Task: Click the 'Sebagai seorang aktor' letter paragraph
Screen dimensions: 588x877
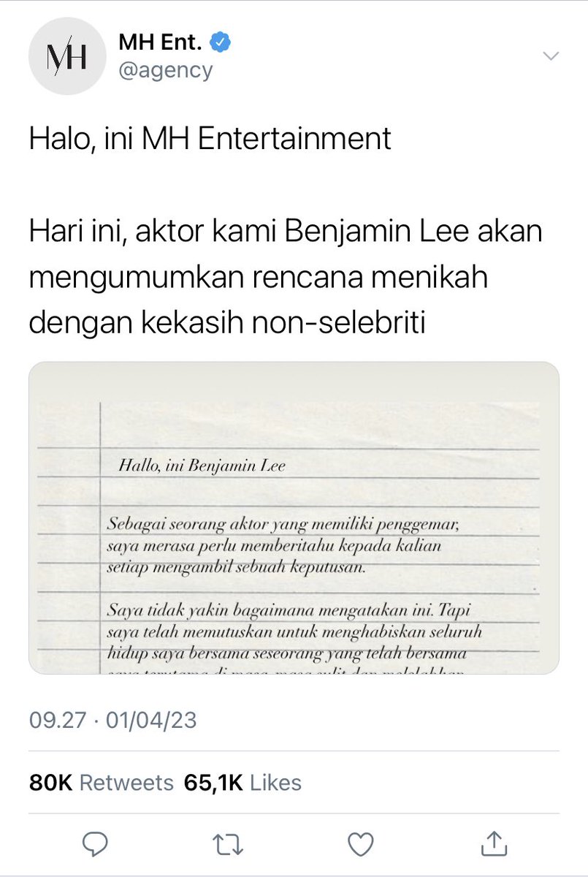Action: (x=284, y=546)
